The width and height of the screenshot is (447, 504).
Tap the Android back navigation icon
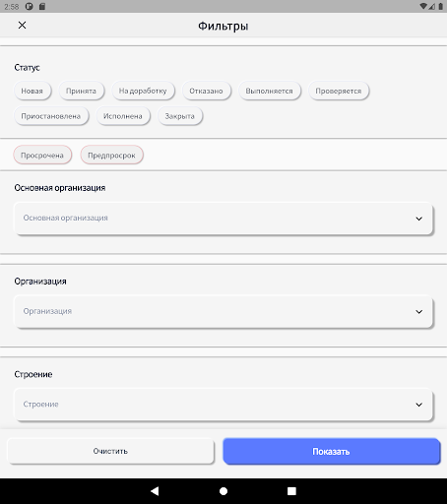(155, 491)
